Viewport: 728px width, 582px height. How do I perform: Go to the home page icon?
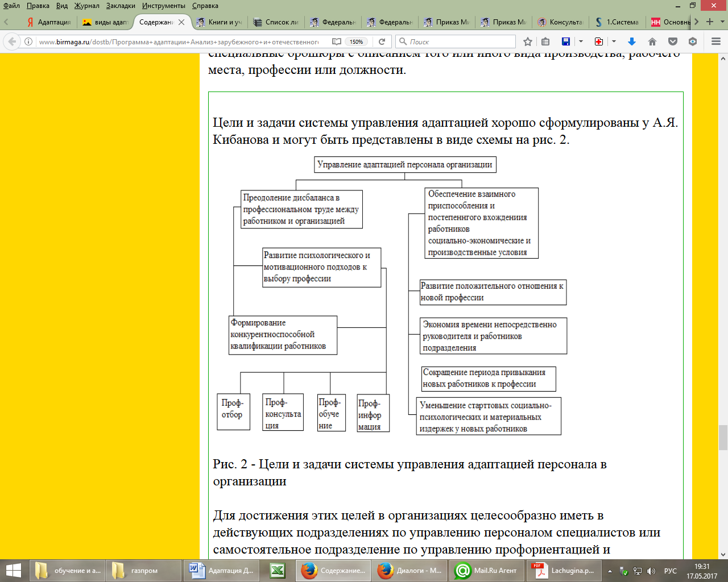[x=652, y=41]
